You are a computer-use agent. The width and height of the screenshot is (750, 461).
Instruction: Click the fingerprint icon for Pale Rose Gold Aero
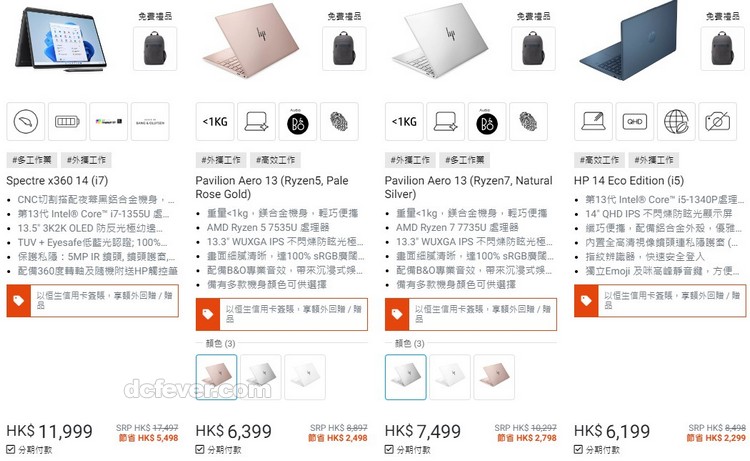(339, 121)
